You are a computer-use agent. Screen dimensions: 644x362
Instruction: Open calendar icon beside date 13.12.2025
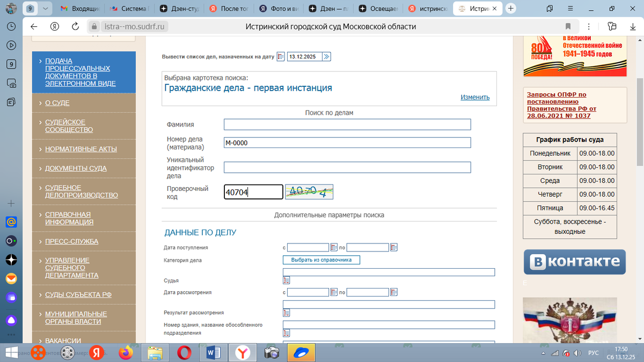[281, 57]
